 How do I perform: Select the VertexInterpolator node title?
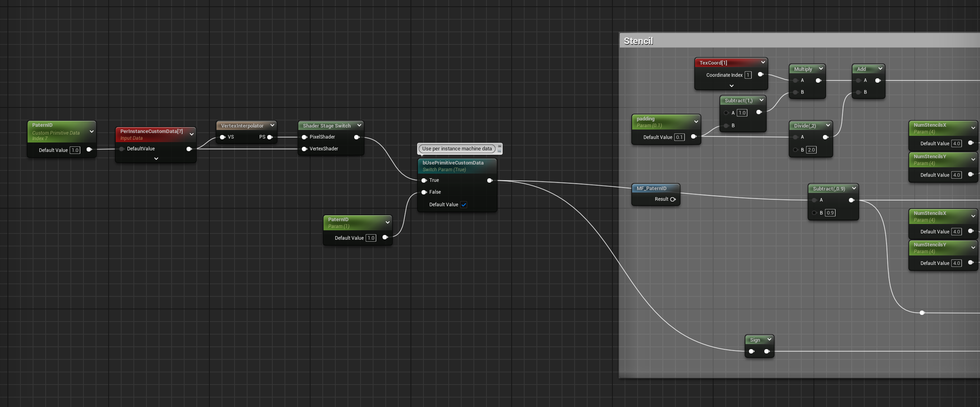pyautogui.click(x=242, y=126)
